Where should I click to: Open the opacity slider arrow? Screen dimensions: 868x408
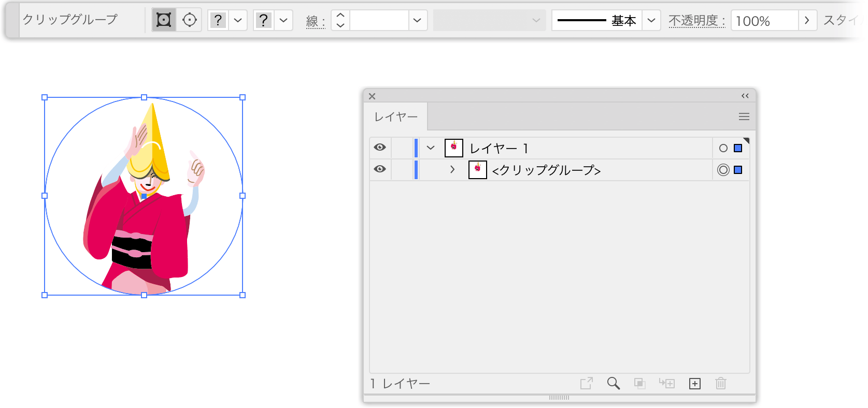[x=807, y=20]
